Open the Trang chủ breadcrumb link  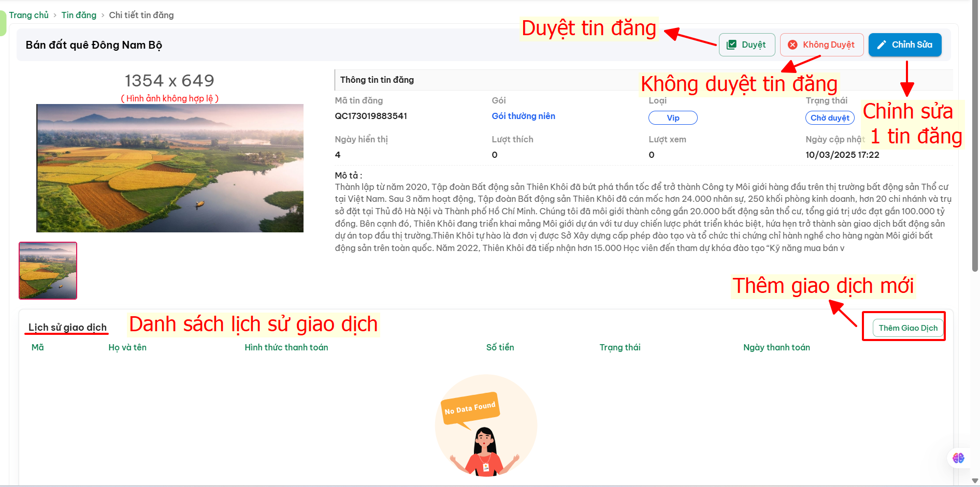coord(28,15)
